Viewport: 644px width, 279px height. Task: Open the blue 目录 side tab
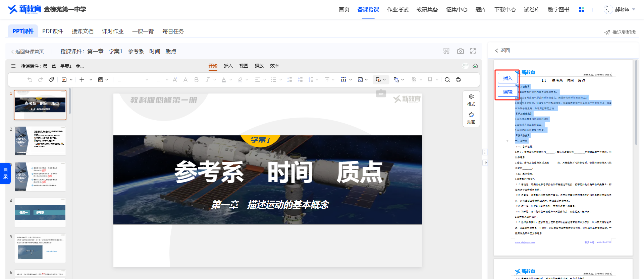5,173
